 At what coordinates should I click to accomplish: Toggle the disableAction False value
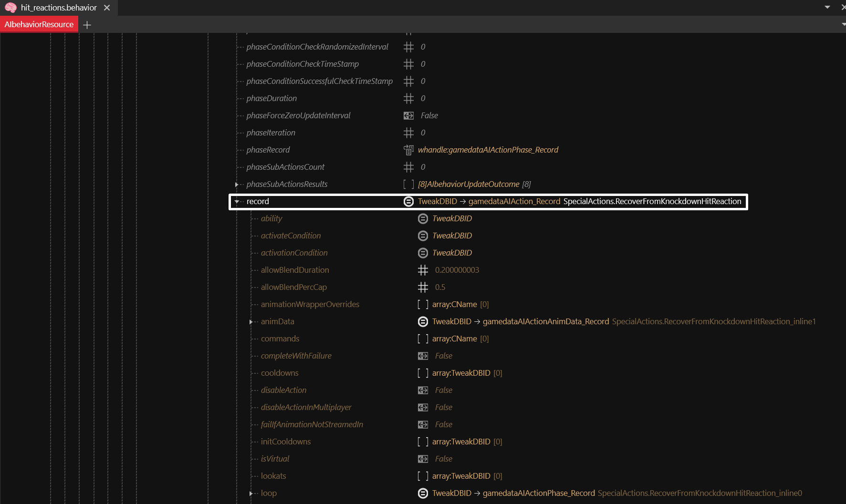point(443,390)
